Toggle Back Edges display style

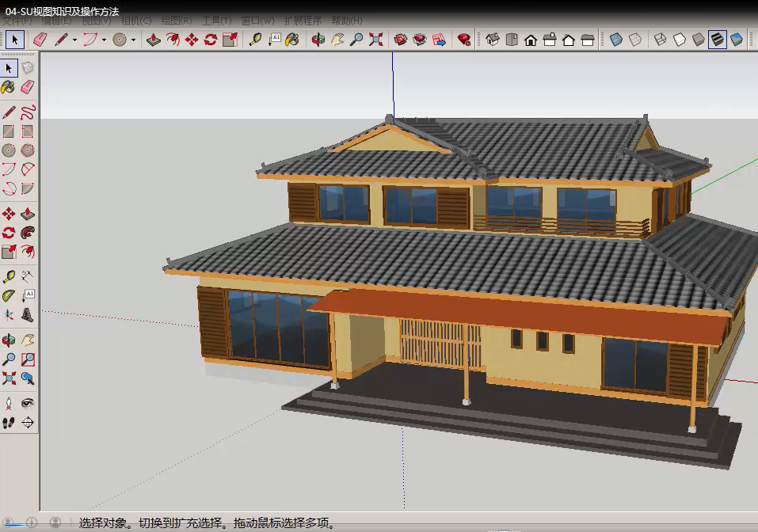[634, 40]
